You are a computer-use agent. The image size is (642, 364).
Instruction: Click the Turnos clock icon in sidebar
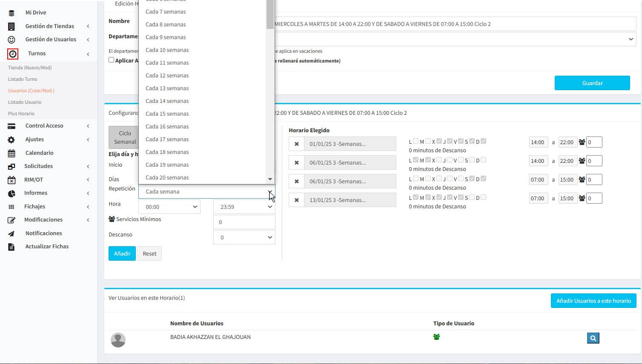pos(13,54)
